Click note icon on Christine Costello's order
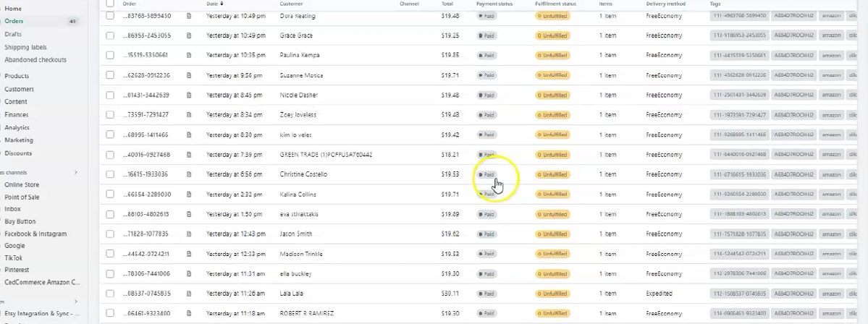Image resolution: width=868 pixels, height=324 pixels. [189, 174]
